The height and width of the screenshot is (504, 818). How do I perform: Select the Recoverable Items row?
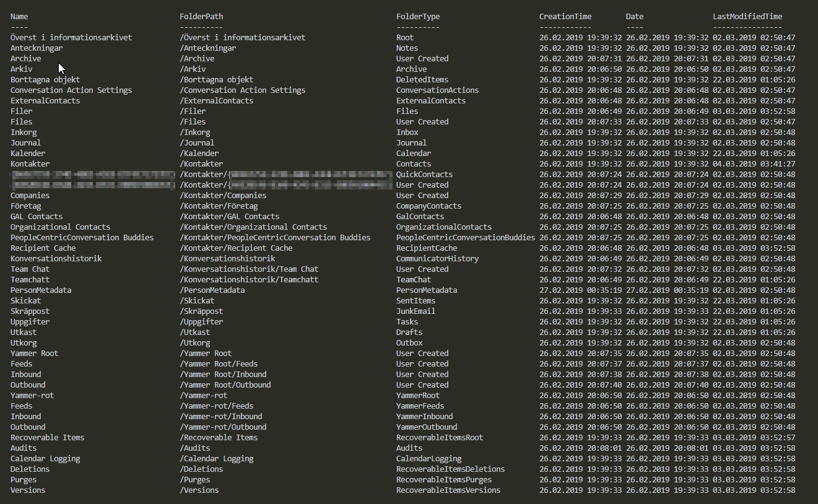(x=47, y=437)
